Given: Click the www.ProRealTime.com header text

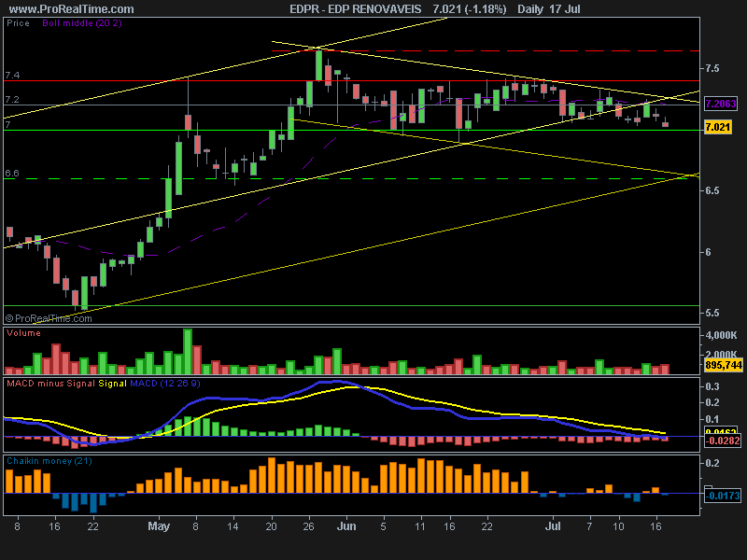Looking at the screenshot, I should pos(72,9).
